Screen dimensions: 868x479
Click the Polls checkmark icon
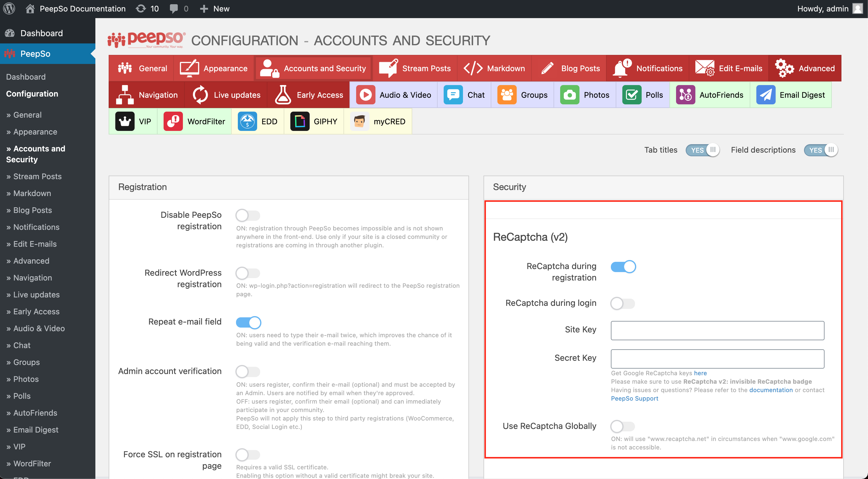pos(632,95)
